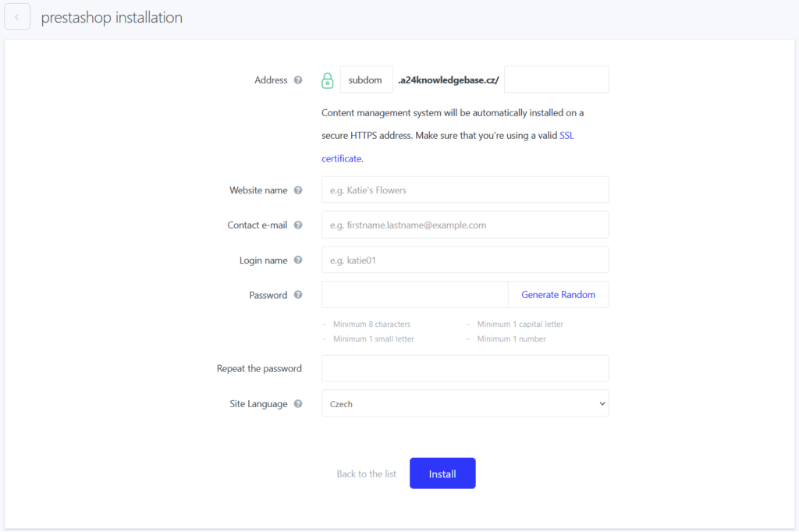Click the 'Repeat the password' field label
This screenshot has width=799, height=532.
point(259,368)
